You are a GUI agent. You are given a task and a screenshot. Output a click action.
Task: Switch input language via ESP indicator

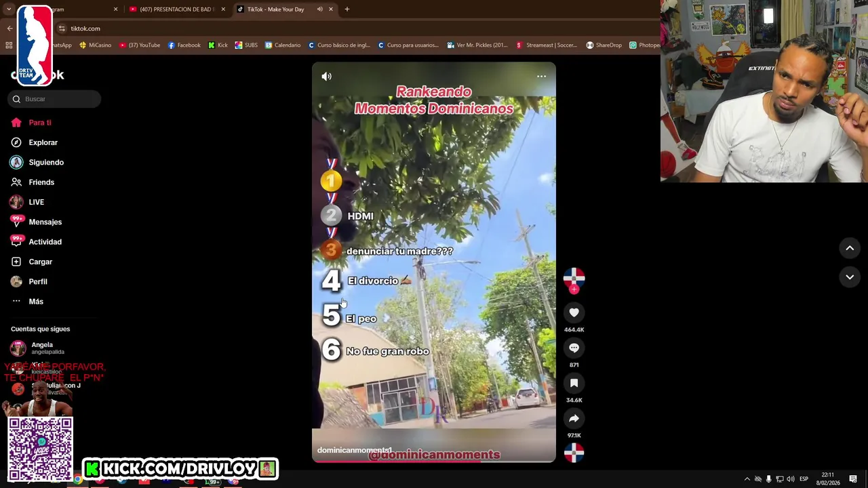tap(804, 479)
